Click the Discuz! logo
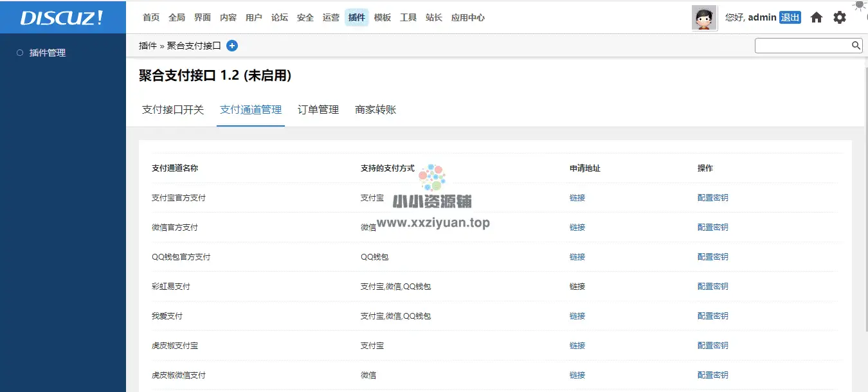 click(x=62, y=17)
